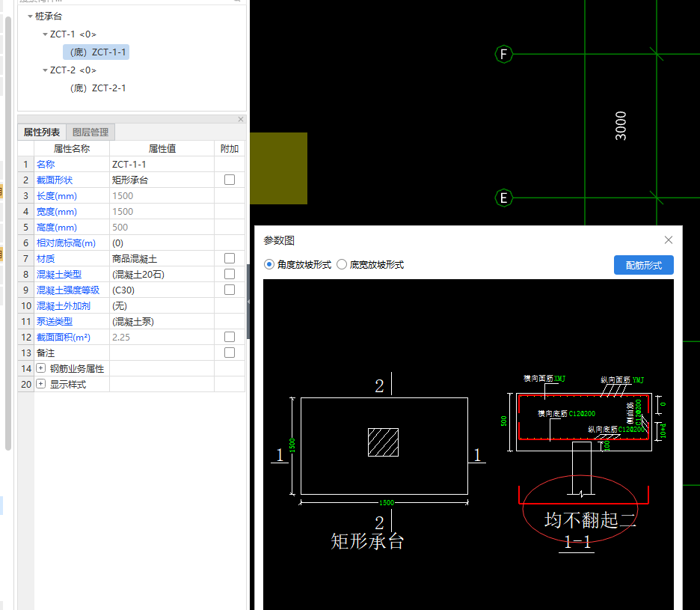Screen dimensions: 700x610
Task: Click the 高度(mm) property name
Action: 57,227
